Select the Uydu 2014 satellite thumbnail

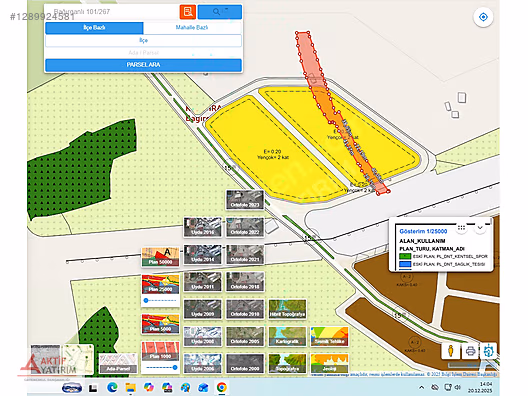(203, 254)
